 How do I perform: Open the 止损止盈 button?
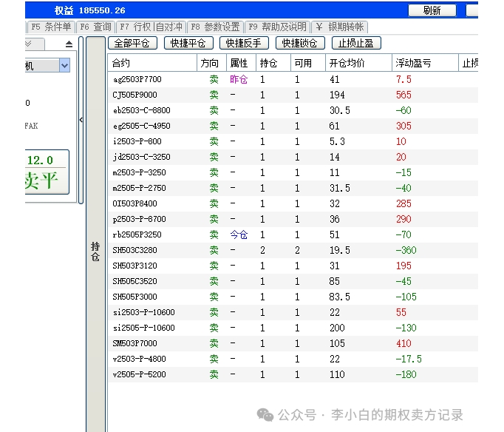click(356, 44)
